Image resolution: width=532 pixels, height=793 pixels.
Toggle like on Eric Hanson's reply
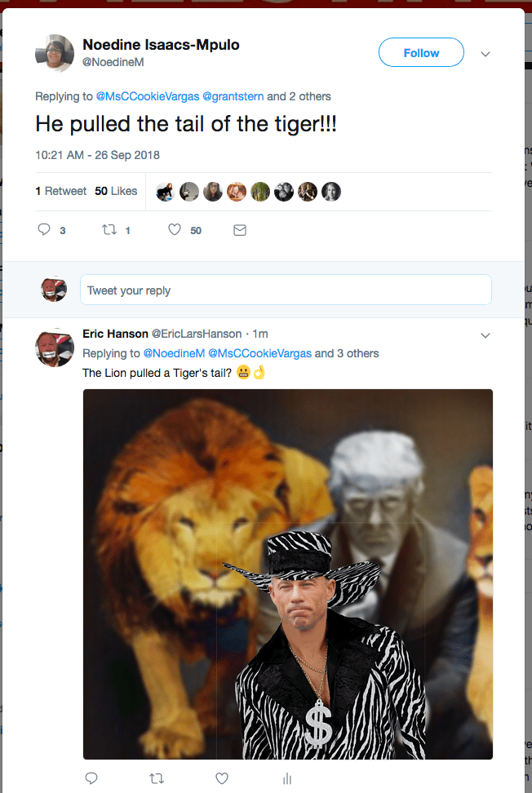221,778
